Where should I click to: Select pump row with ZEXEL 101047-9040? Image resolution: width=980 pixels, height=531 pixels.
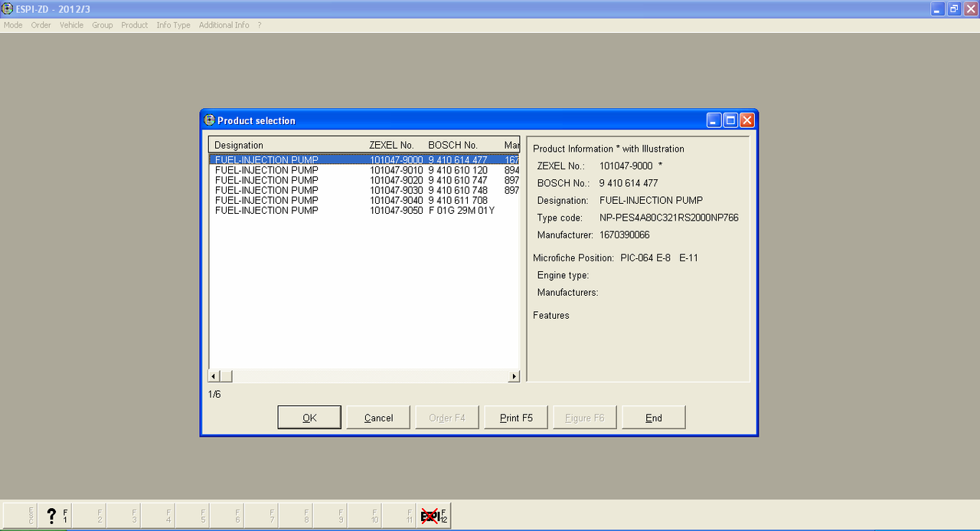(364, 200)
